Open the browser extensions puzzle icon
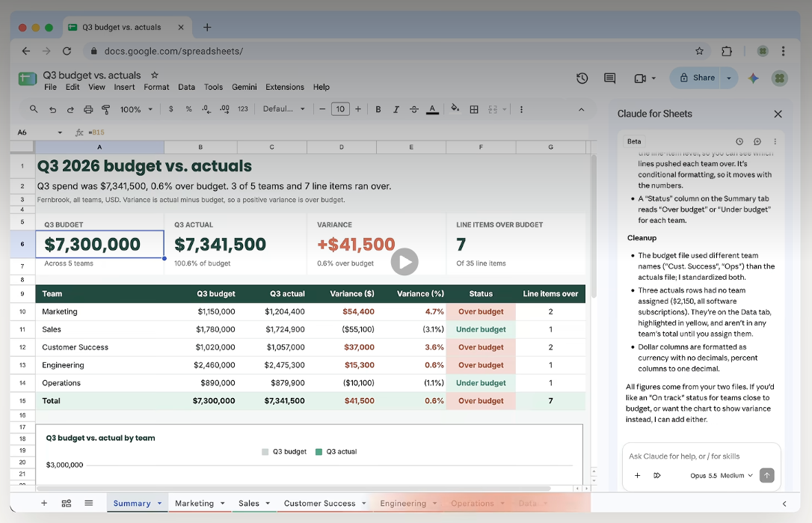Screen dimensions: 812x523 (727, 51)
